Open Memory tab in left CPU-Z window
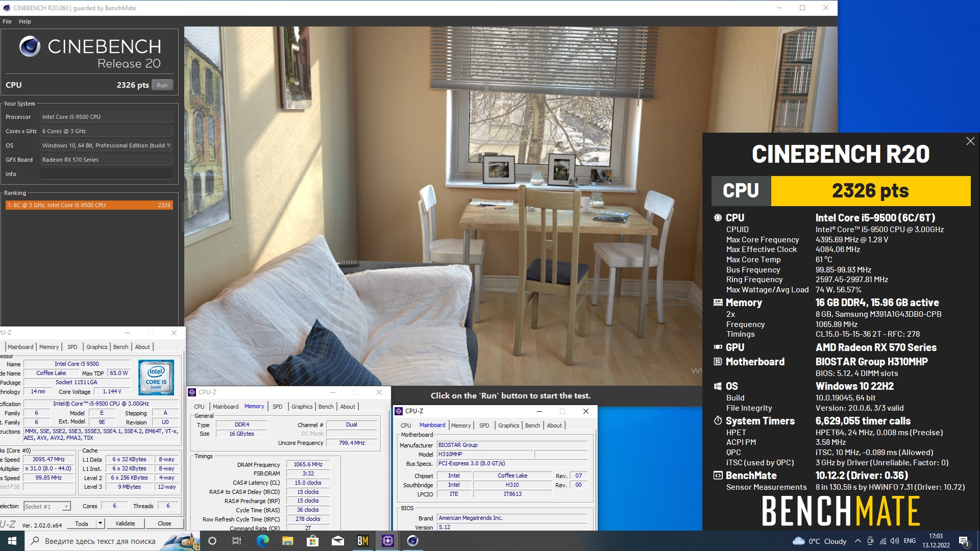This screenshot has width=980, height=551. [x=49, y=347]
